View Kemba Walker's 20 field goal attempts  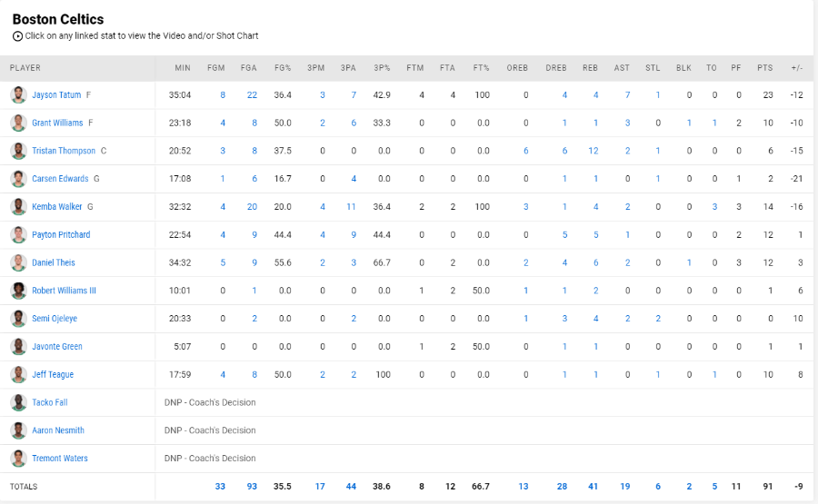(x=252, y=207)
